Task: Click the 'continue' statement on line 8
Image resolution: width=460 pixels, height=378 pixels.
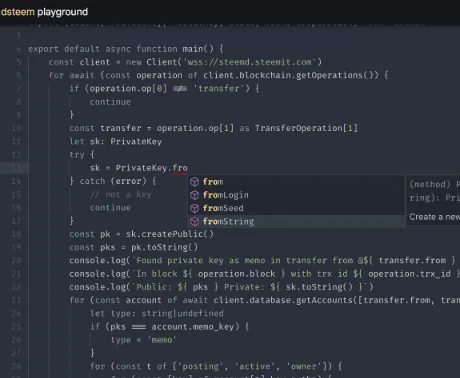Action: click(x=110, y=102)
